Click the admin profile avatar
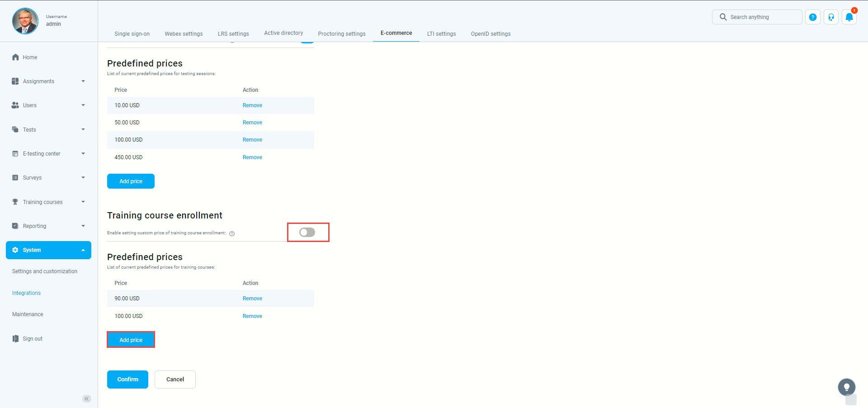The height and width of the screenshot is (408, 868). tap(25, 21)
